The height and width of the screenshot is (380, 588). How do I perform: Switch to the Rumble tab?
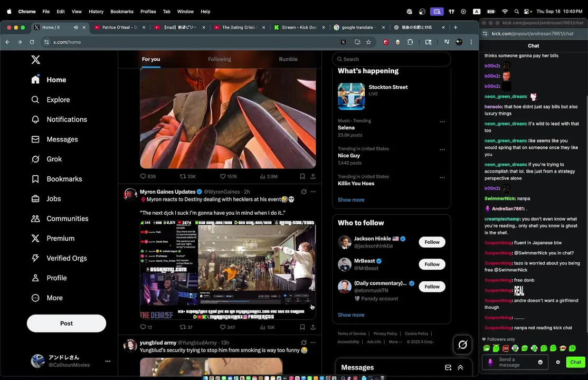[288, 59]
